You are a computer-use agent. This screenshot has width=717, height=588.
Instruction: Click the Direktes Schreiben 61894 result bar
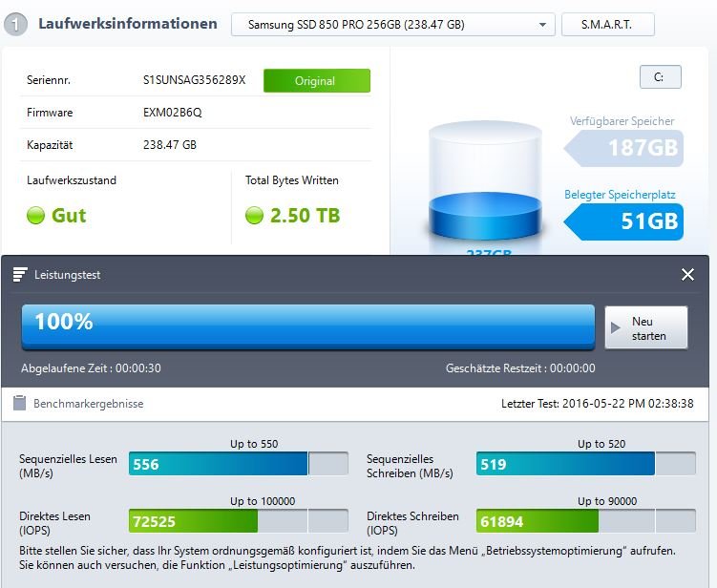tap(586, 521)
